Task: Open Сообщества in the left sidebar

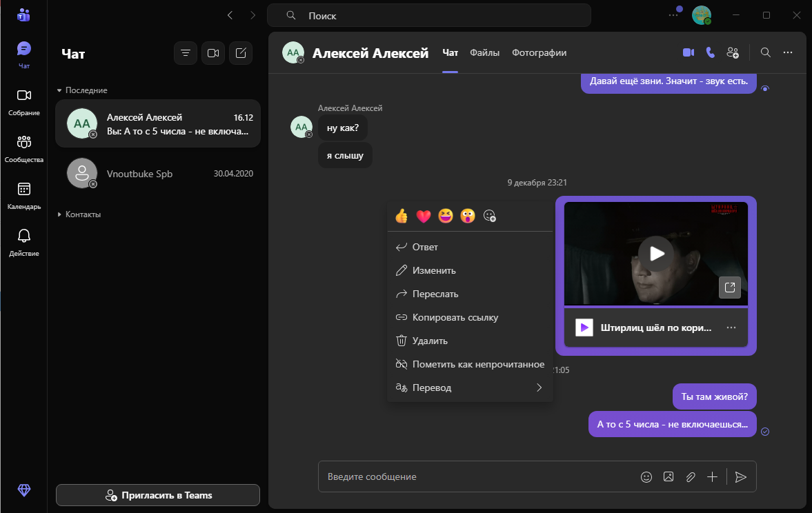Action: (x=24, y=148)
